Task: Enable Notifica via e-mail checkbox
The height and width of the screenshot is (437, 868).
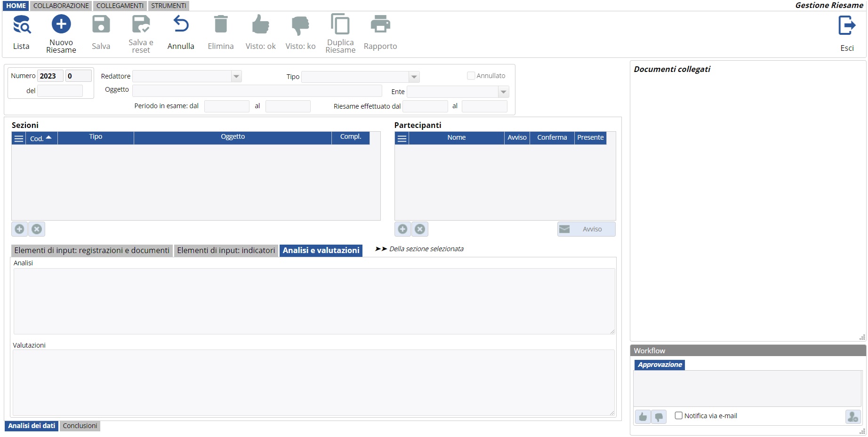Action: pyautogui.click(x=679, y=416)
